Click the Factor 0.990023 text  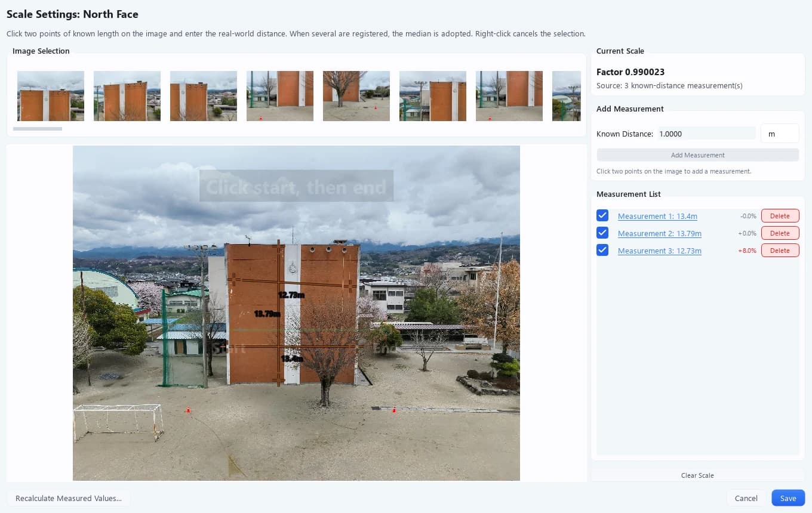(630, 72)
